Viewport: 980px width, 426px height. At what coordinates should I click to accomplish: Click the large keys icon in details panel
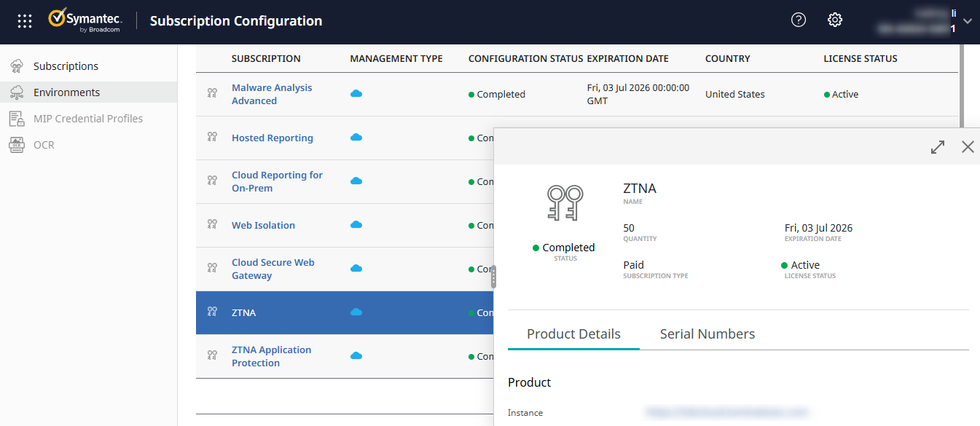tap(565, 203)
